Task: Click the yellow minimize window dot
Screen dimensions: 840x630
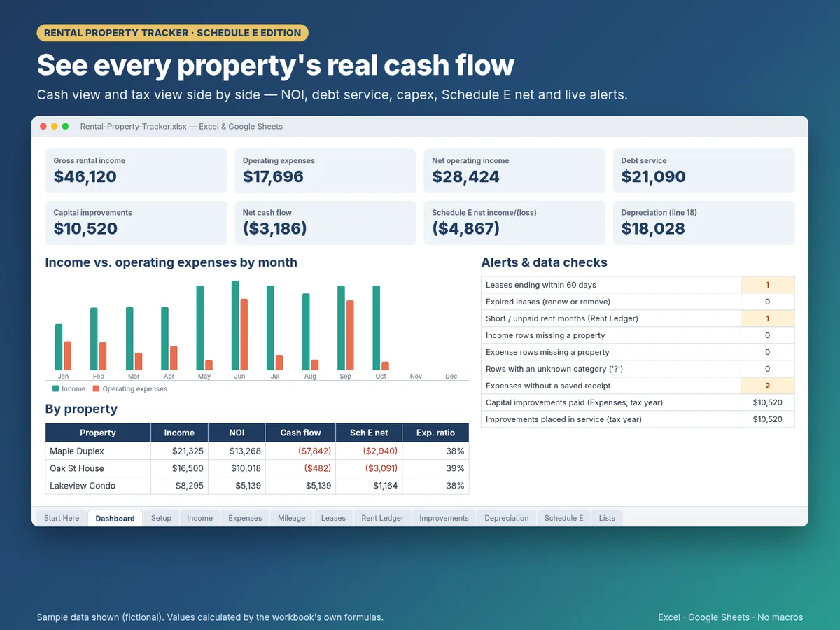Action: tap(55, 127)
